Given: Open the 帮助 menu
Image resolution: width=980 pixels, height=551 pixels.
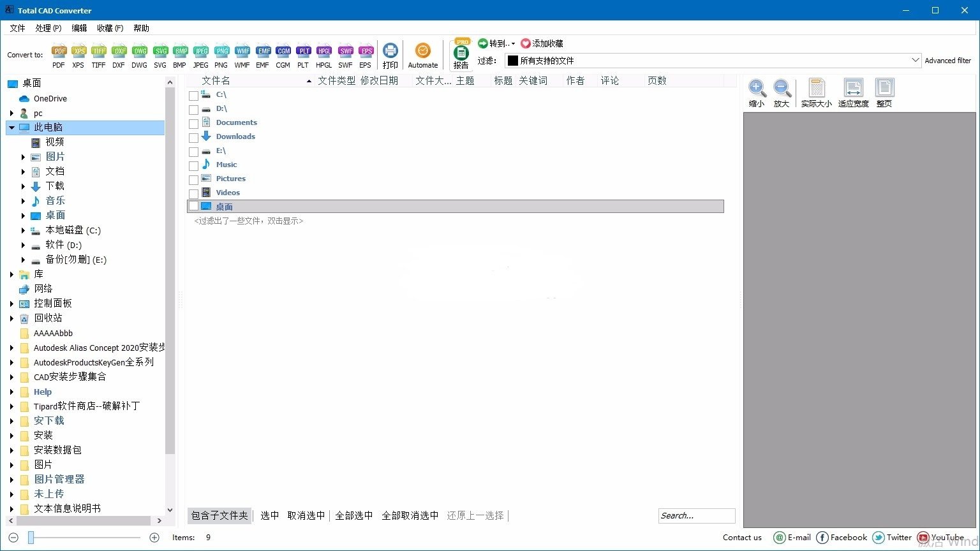Looking at the screenshot, I should click(x=141, y=28).
